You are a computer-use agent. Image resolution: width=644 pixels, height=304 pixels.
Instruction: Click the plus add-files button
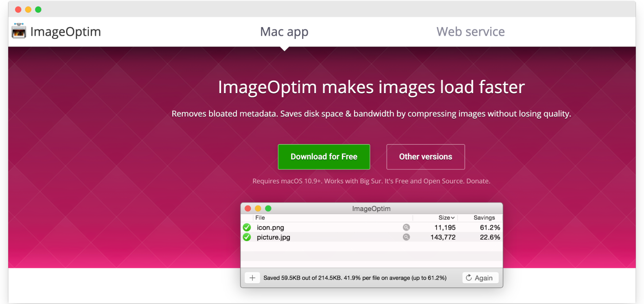click(x=253, y=278)
